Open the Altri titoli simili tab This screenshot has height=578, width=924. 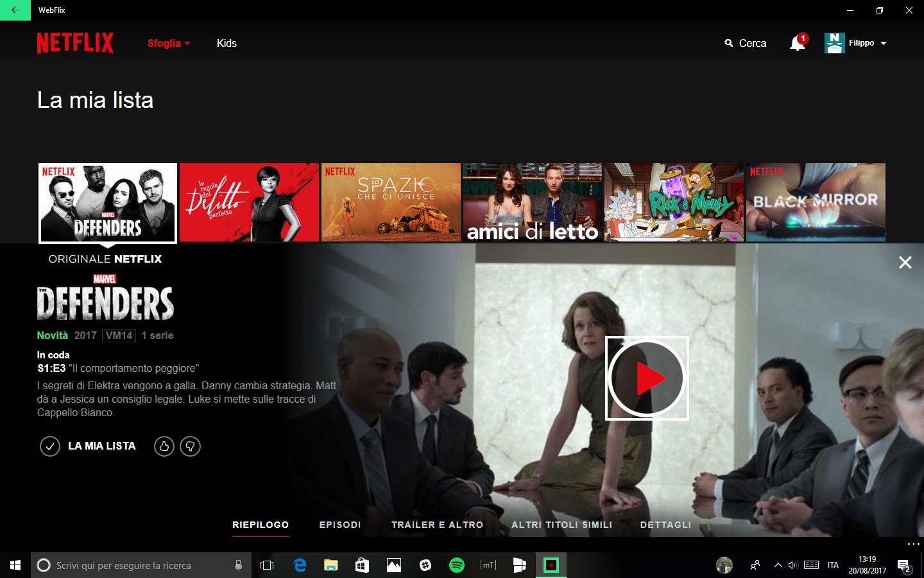(x=561, y=525)
